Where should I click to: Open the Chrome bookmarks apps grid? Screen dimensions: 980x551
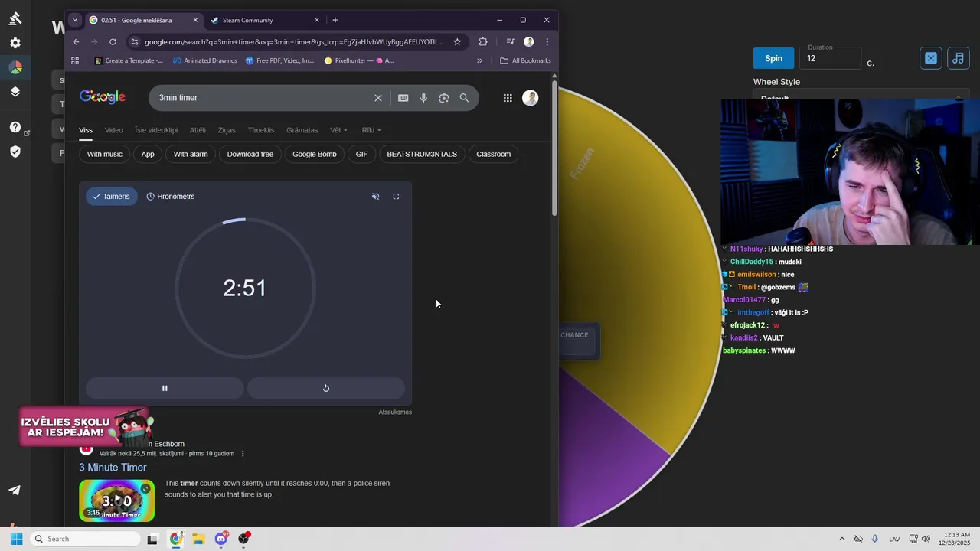coord(75,60)
